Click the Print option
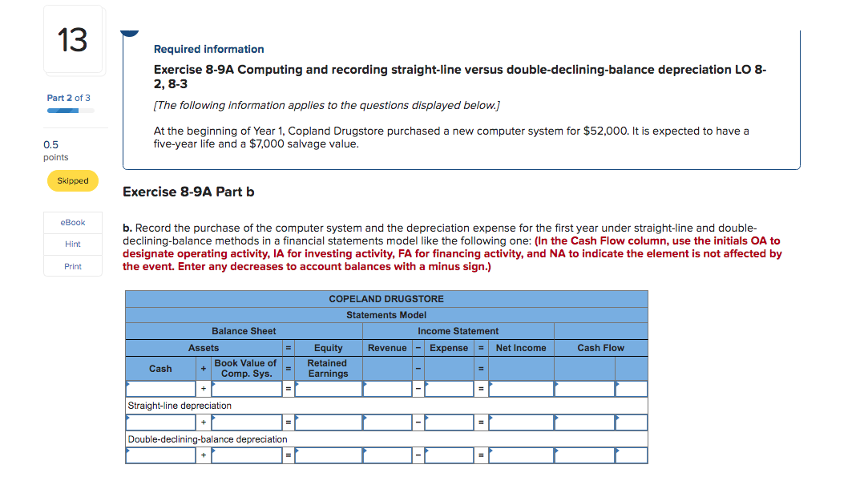 [x=72, y=265]
